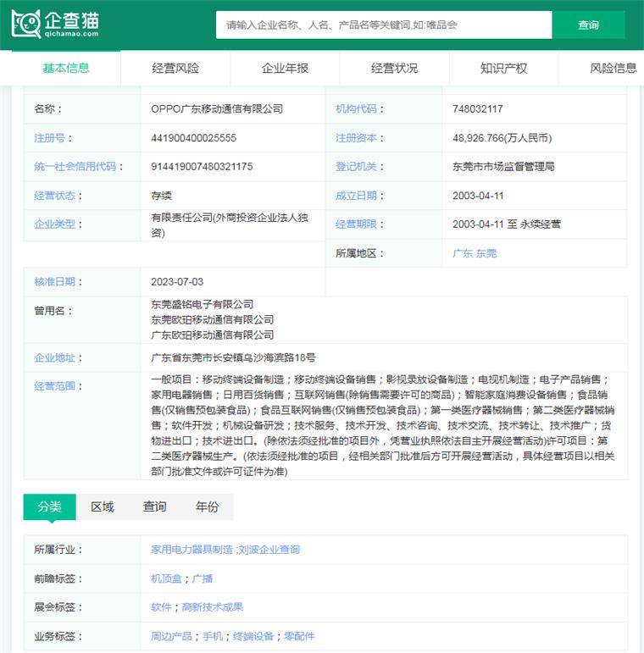Select the 分类 tab

pos(49,506)
